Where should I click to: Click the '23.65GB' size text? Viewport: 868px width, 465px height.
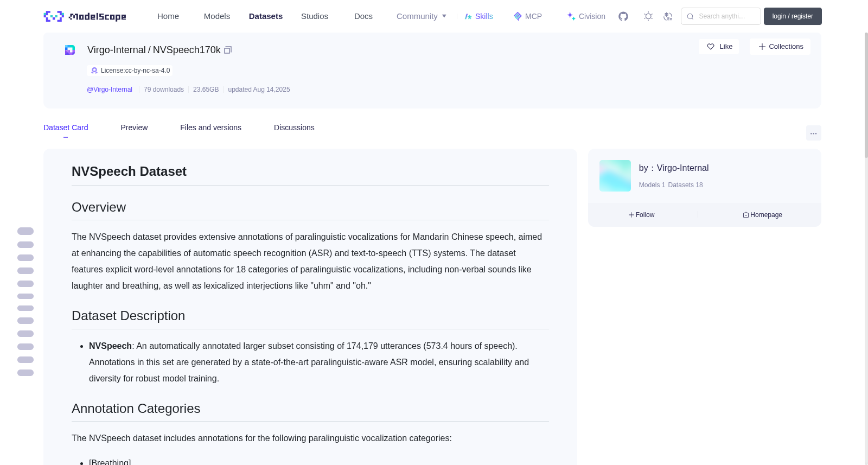(206, 90)
